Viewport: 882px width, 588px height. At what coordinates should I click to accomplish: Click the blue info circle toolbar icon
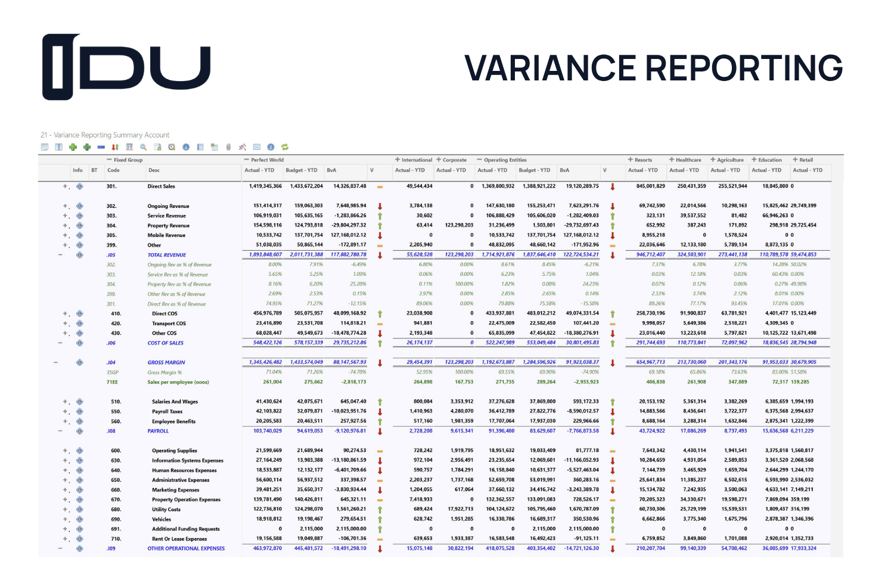point(186,147)
